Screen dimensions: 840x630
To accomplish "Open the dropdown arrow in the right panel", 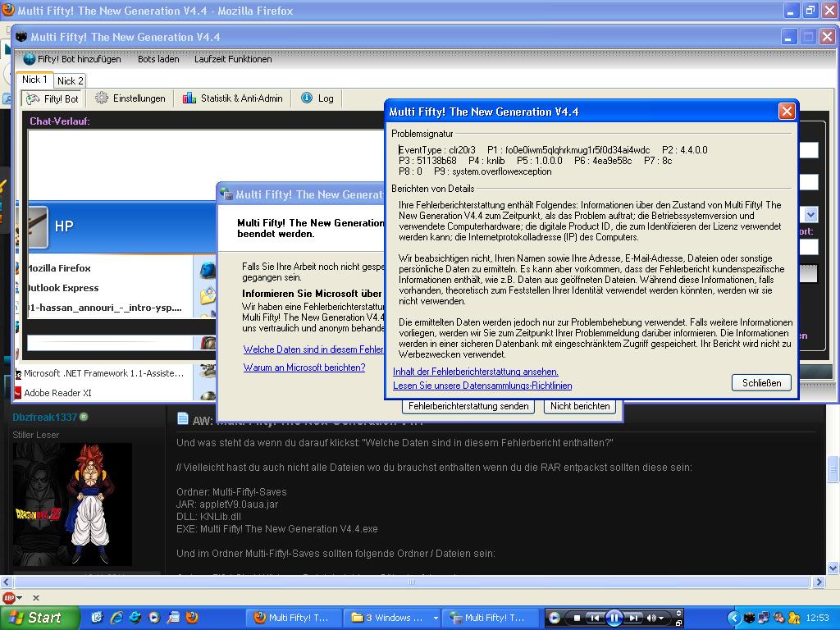I will pos(810,215).
